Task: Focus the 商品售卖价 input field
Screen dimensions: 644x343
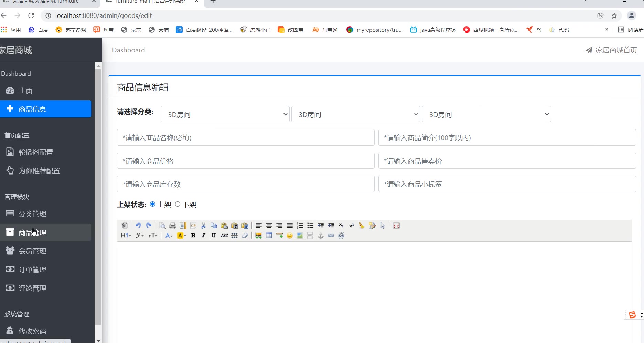Action: pyautogui.click(x=507, y=161)
